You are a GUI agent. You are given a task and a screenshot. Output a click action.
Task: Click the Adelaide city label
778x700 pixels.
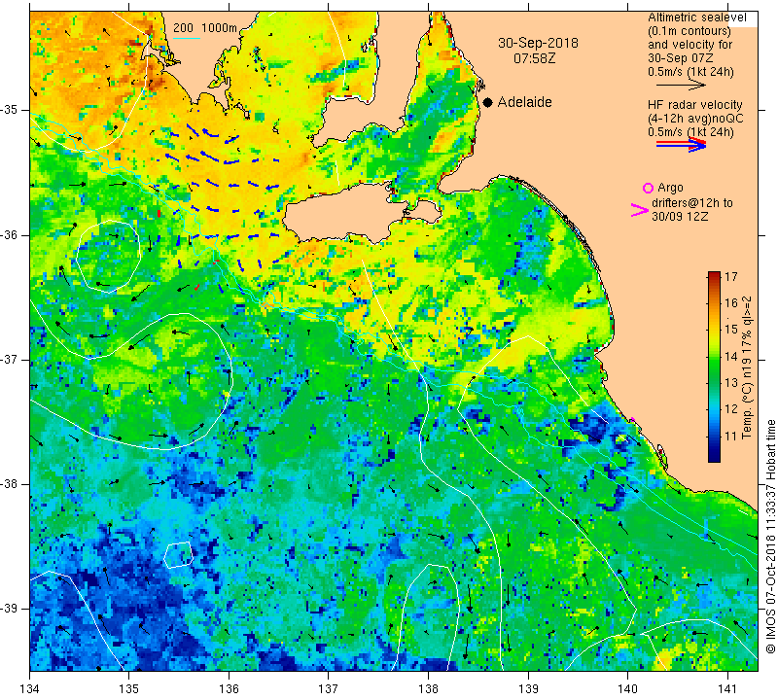point(524,102)
